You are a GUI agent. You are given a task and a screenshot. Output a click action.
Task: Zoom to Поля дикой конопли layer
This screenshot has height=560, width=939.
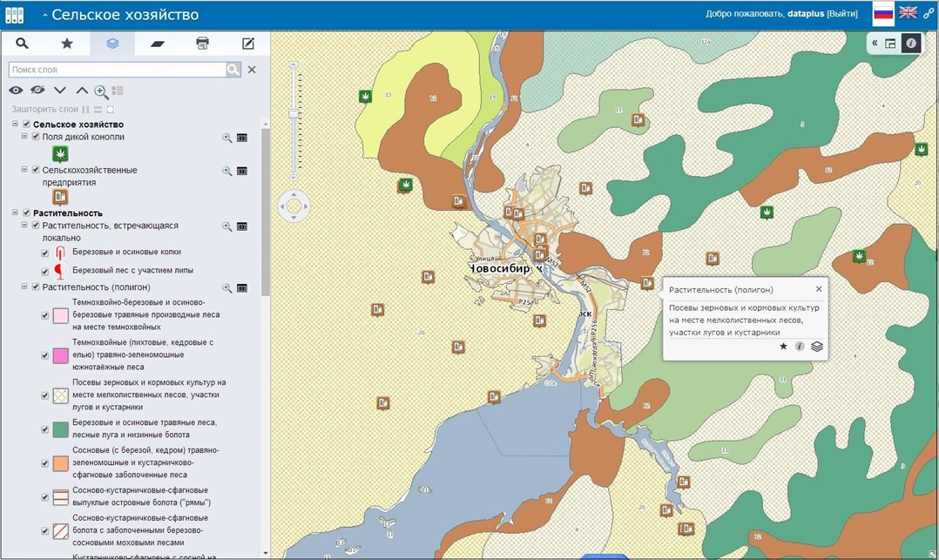click(227, 138)
